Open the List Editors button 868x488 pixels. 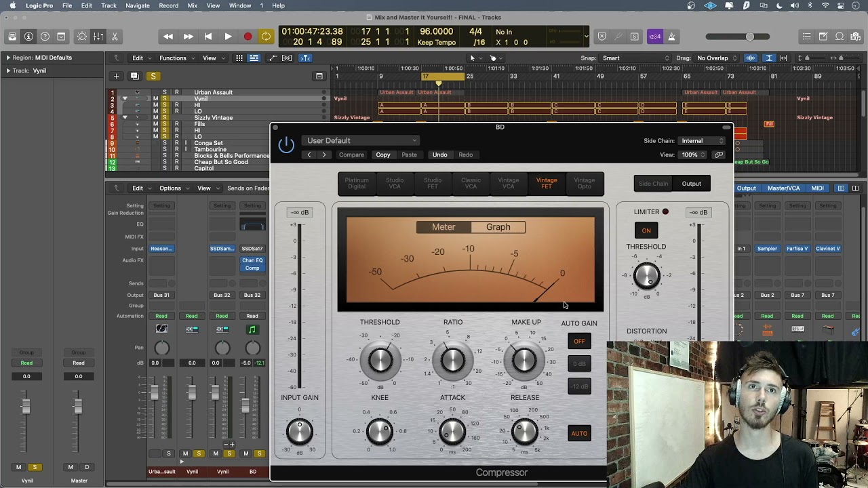tap(806, 37)
